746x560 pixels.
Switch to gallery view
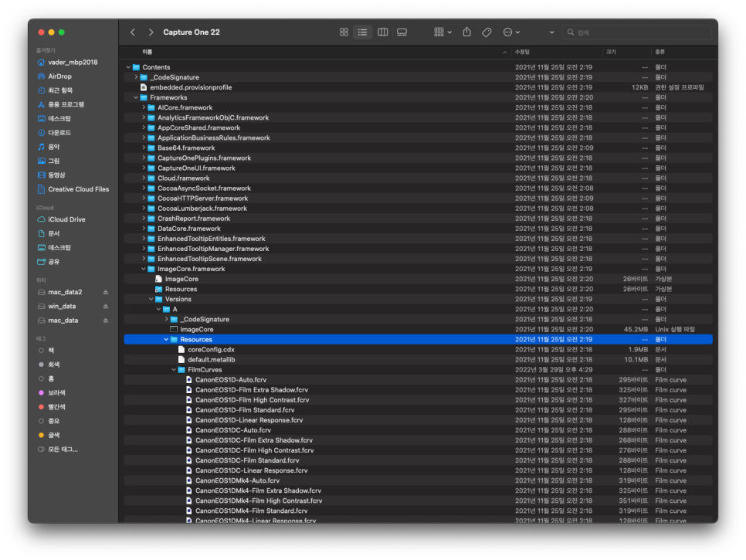[402, 32]
